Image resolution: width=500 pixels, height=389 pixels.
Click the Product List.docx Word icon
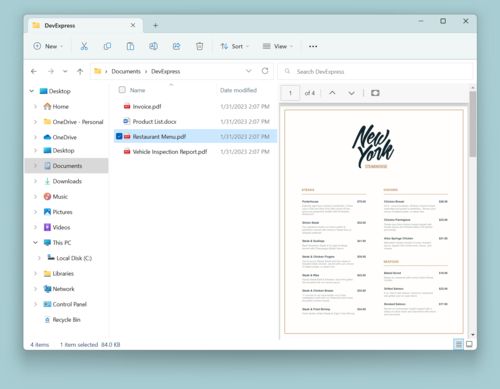127,121
